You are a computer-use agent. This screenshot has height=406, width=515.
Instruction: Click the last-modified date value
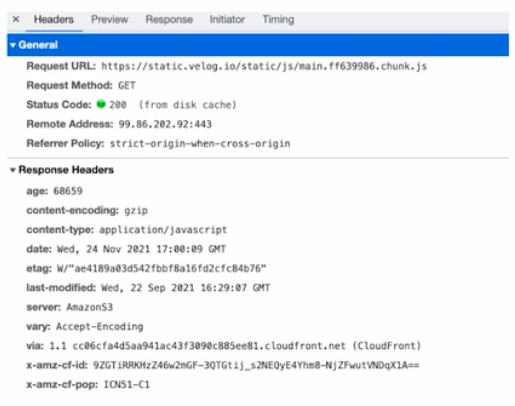pyautogui.click(x=185, y=288)
